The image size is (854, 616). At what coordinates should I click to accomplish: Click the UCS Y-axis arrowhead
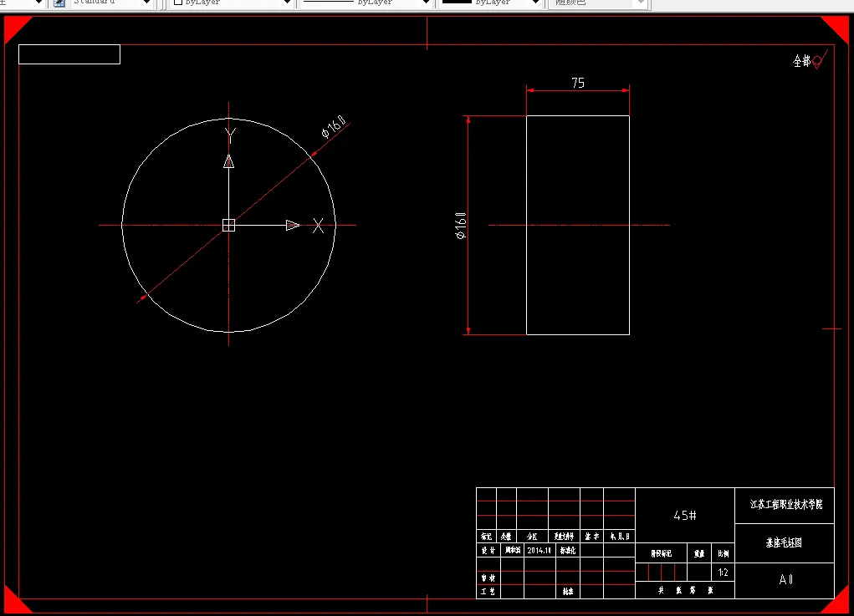coord(228,161)
